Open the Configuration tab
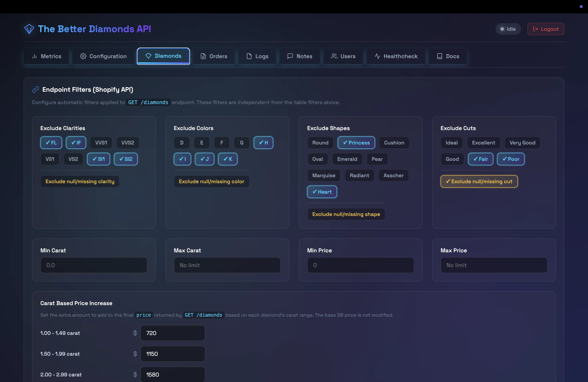 [103, 56]
